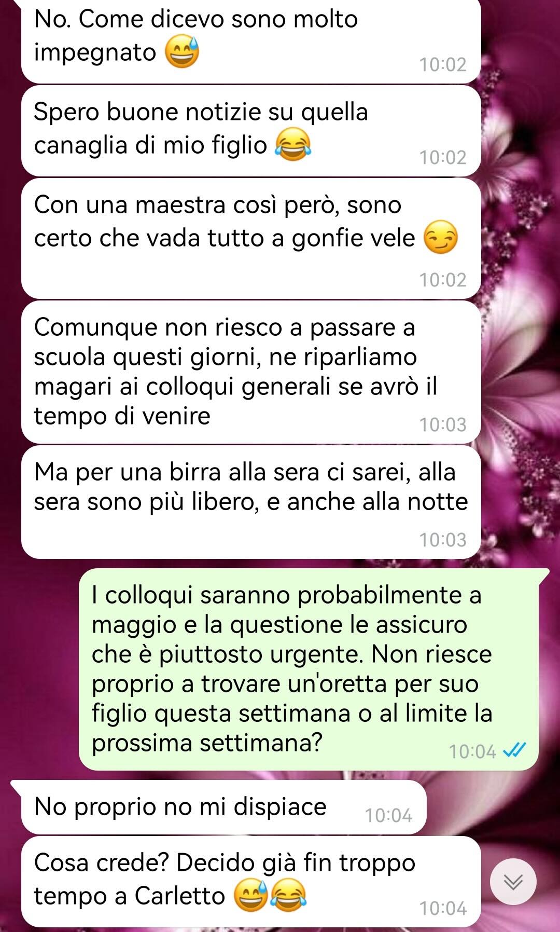Tap the 10:04 timestamp on the green message
Screen dimensions: 560x932
[x=472, y=751]
